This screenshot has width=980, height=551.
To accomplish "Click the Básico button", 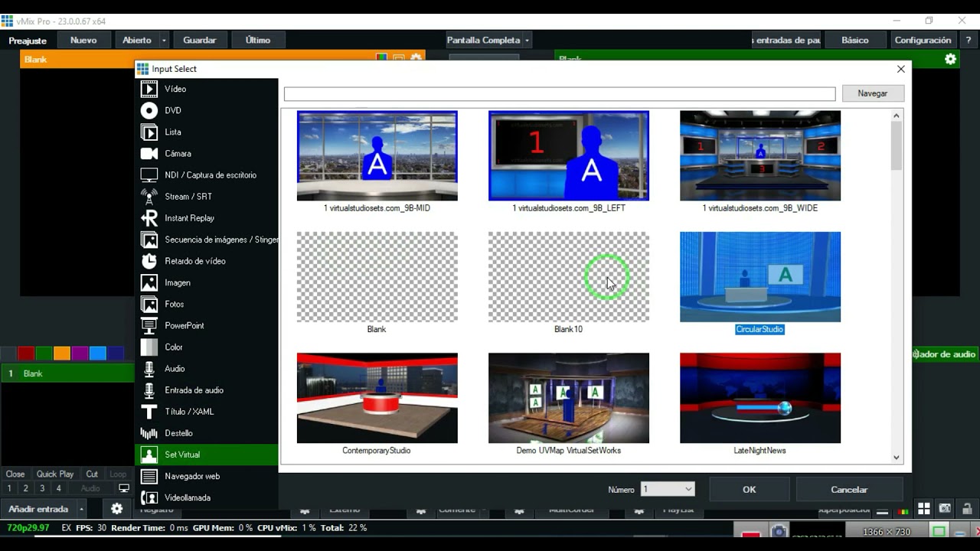I will tap(854, 40).
